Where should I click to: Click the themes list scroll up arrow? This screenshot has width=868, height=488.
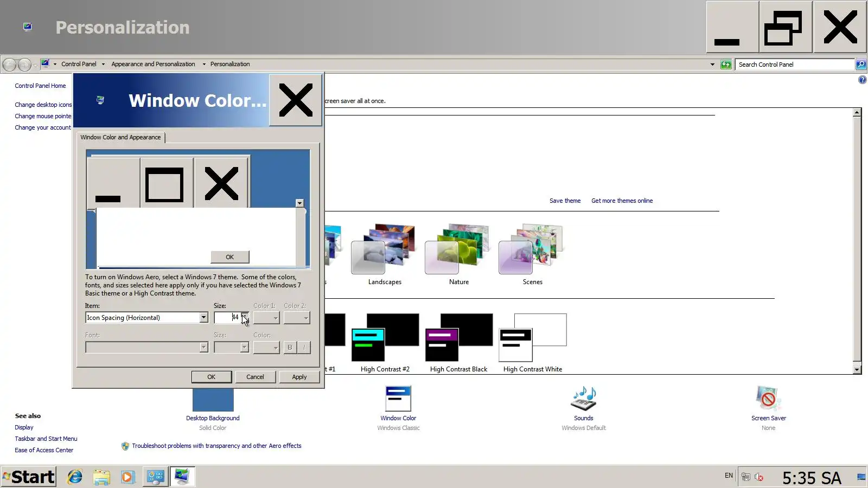coord(857,113)
